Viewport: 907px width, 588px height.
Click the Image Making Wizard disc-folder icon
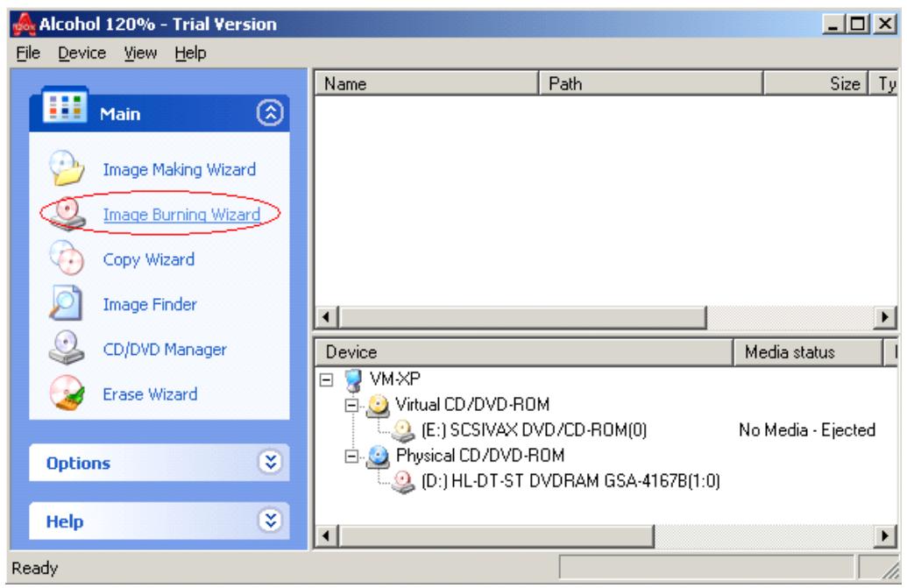67,168
